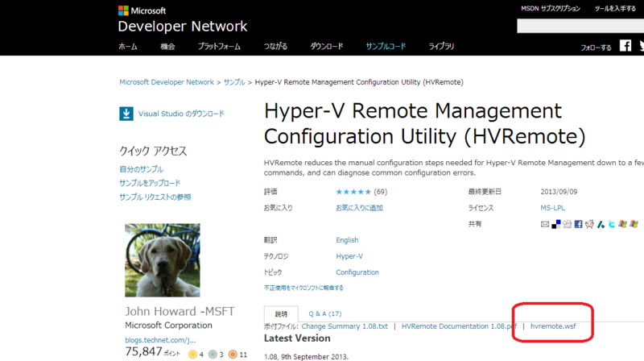The image size is (644, 361).
Task: Open the Hyper-V technology link
Action: 349,256
